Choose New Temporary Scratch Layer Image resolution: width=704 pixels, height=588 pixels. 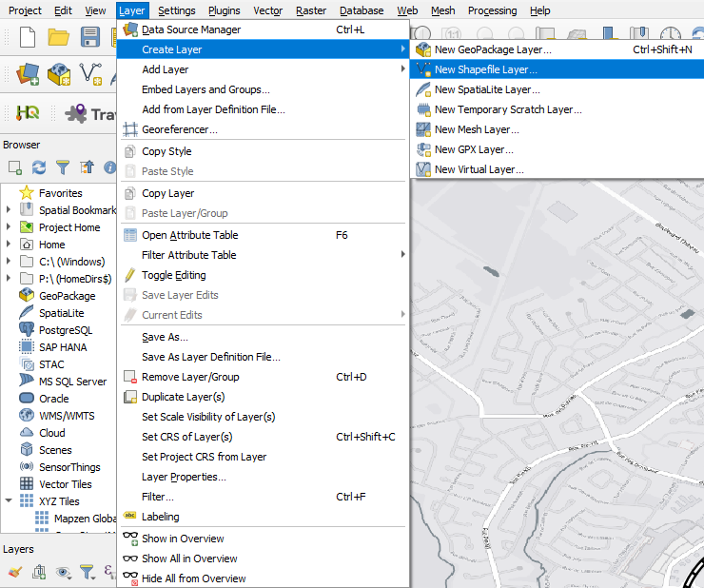pyautogui.click(x=507, y=109)
